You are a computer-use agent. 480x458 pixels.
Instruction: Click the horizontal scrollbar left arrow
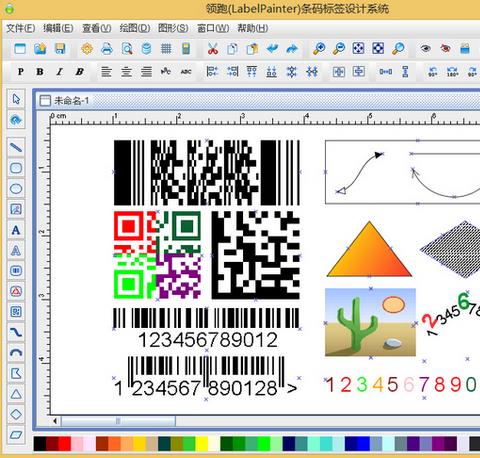click(55, 421)
